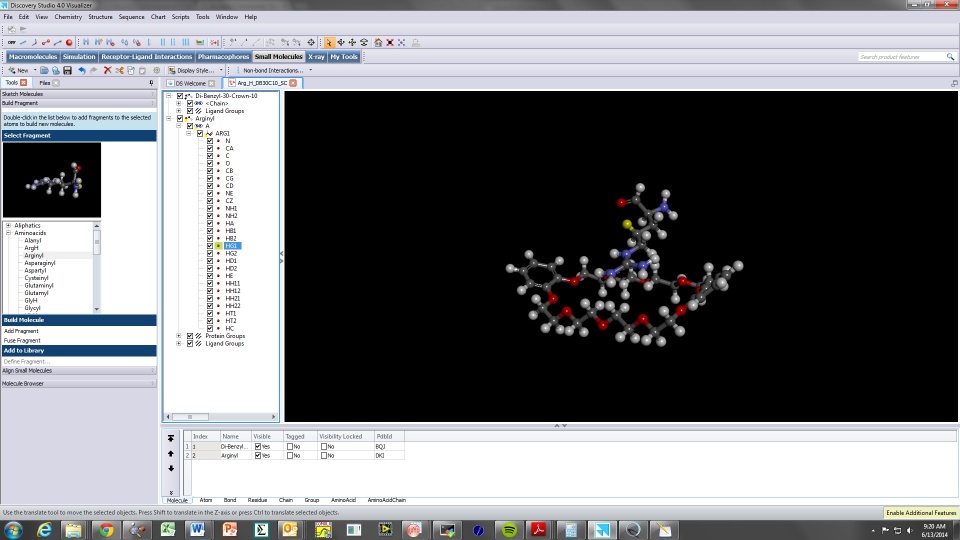Move selected molecule row to top arrow
This screenshot has height=540, width=960.
pyautogui.click(x=171, y=438)
